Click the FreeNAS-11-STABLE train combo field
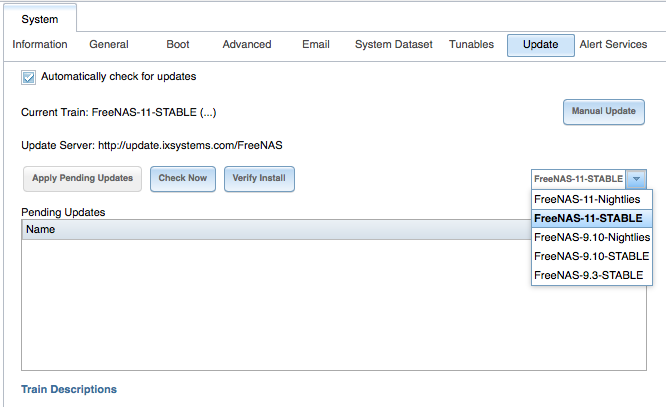 pos(579,179)
